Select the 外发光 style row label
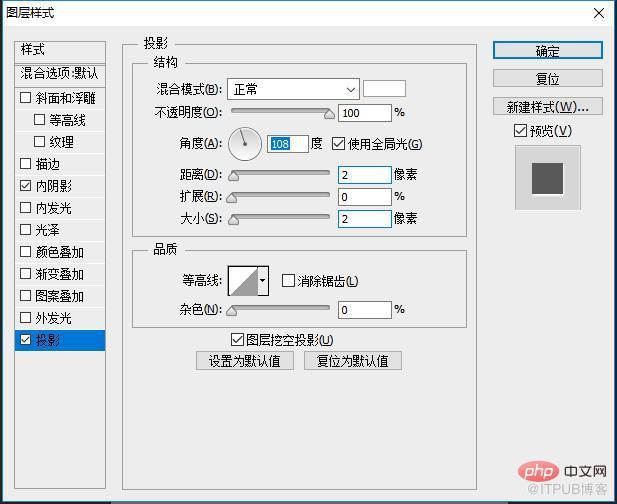617x504 pixels. pos(54,318)
